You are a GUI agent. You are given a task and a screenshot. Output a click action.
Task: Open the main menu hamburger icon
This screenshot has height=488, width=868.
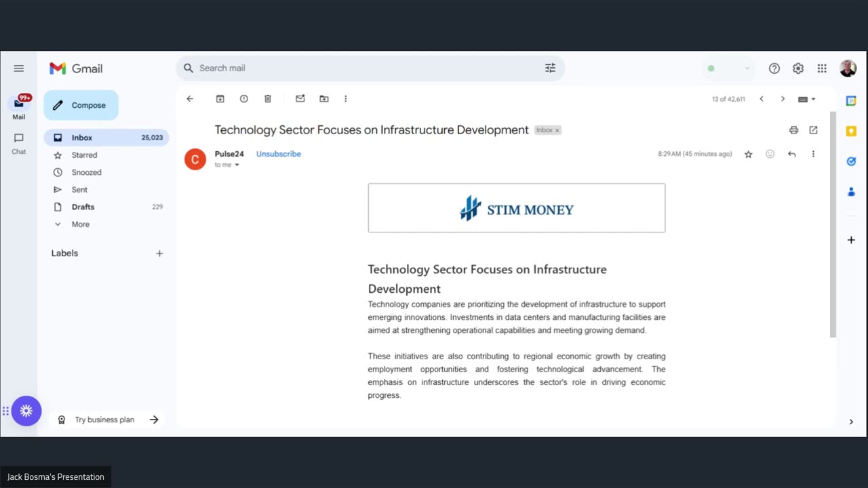(x=19, y=68)
